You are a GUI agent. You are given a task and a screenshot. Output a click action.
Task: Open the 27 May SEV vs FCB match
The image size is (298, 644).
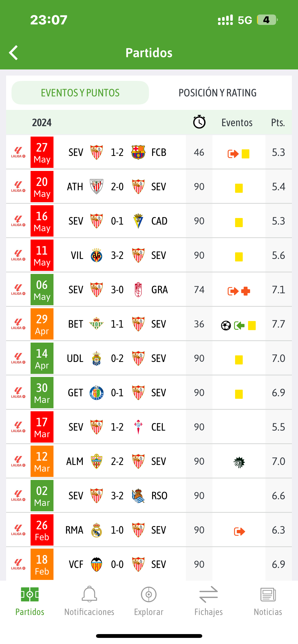click(x=149, y=152)
